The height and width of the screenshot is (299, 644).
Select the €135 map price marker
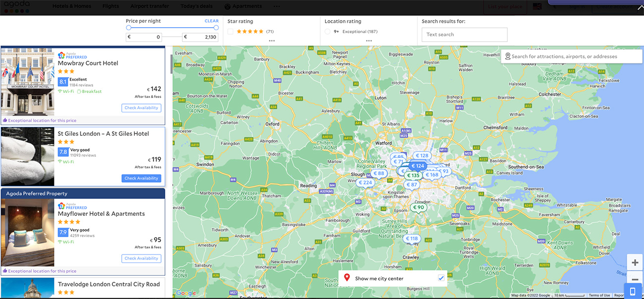(x=413, y=175)
